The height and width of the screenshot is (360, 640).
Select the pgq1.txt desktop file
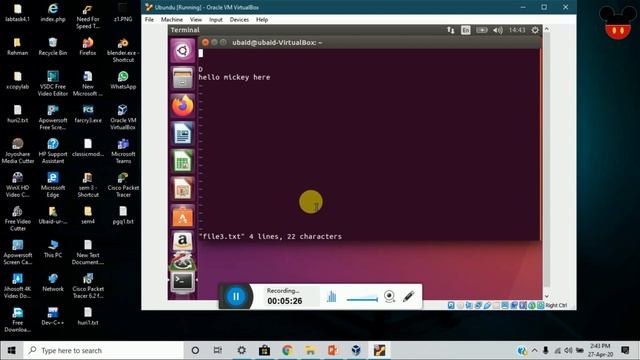(123, 215)
